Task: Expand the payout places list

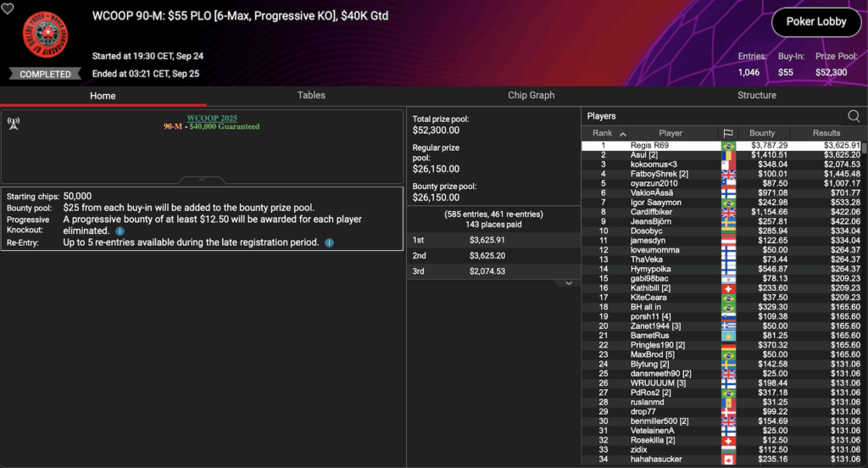Action: [x=569, y=283]
